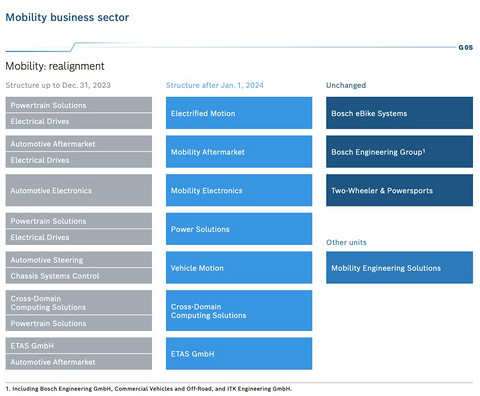Select the Power Solutions block

click(x=239, y=229)
